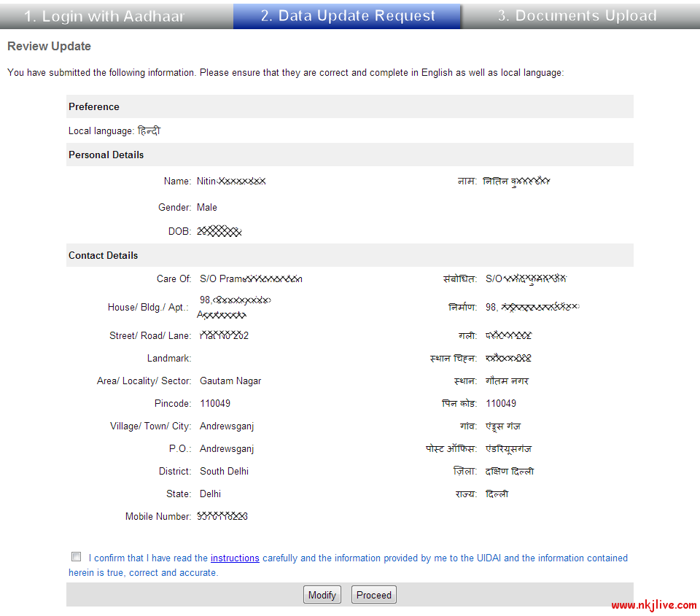The width and height of the screenshot is (700, 616).
Task: Click the Hindi locality value गौतम नगर
Action: tap(507, 381)
